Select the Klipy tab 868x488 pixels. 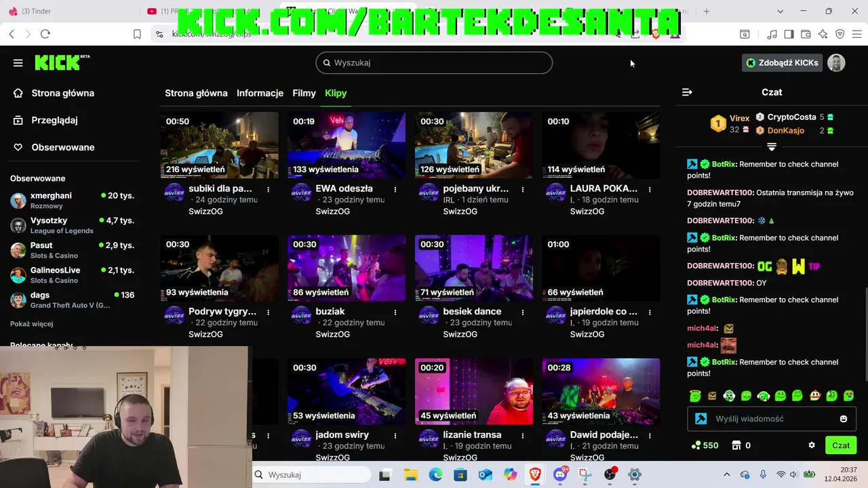click(x=336, y=93)
